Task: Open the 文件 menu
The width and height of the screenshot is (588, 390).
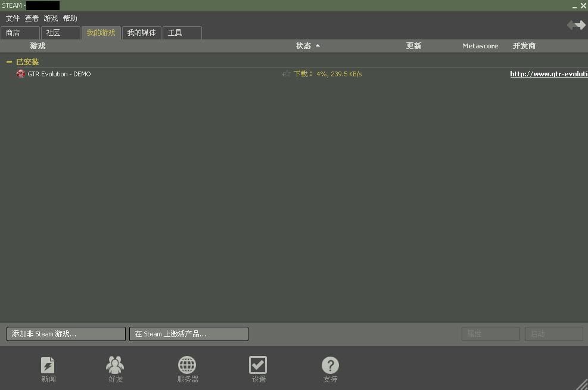Action: pos(13,18)
